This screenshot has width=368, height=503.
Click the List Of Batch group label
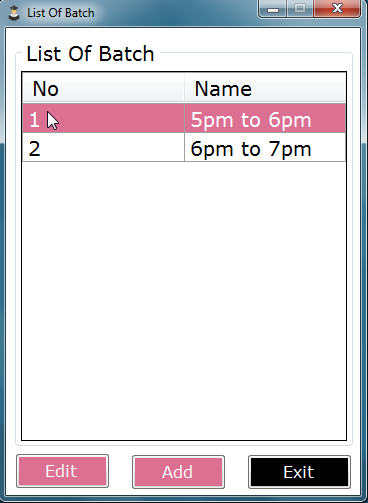pyautogui.click(x=90, y=54)
